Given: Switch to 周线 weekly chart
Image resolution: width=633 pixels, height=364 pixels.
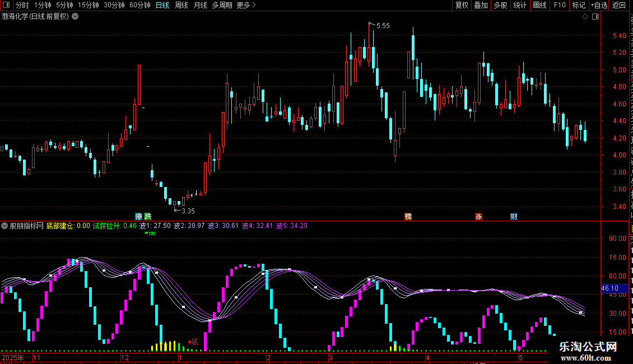Looking at the screenshot, I should tap(181, 5).
